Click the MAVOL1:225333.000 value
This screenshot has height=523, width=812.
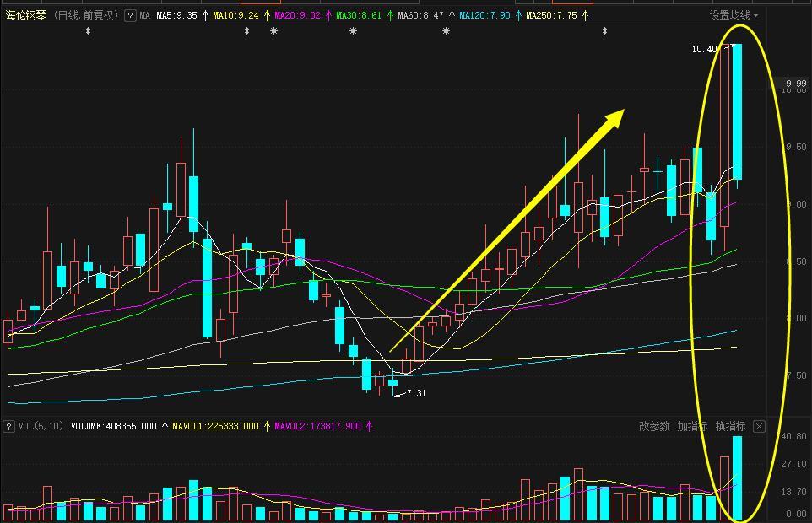point(215,426)
